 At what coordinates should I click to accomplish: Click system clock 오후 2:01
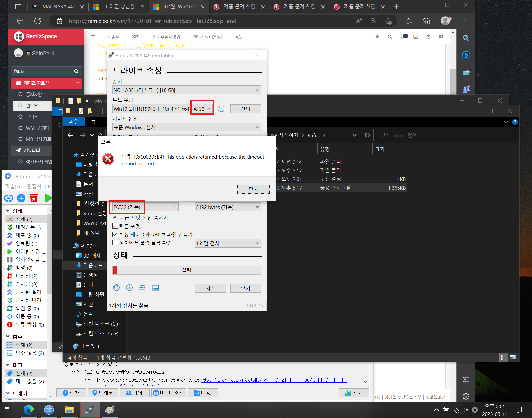point(495,406)
